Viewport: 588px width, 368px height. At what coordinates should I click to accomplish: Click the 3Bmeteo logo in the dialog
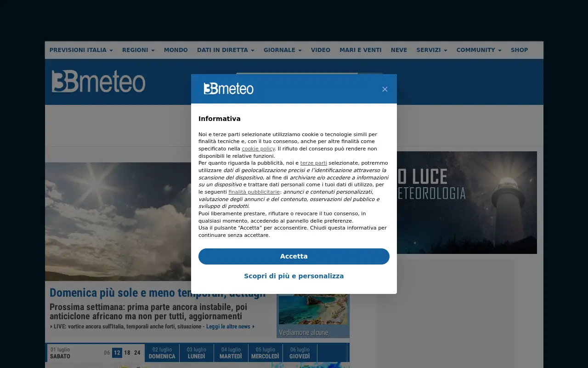229,88
